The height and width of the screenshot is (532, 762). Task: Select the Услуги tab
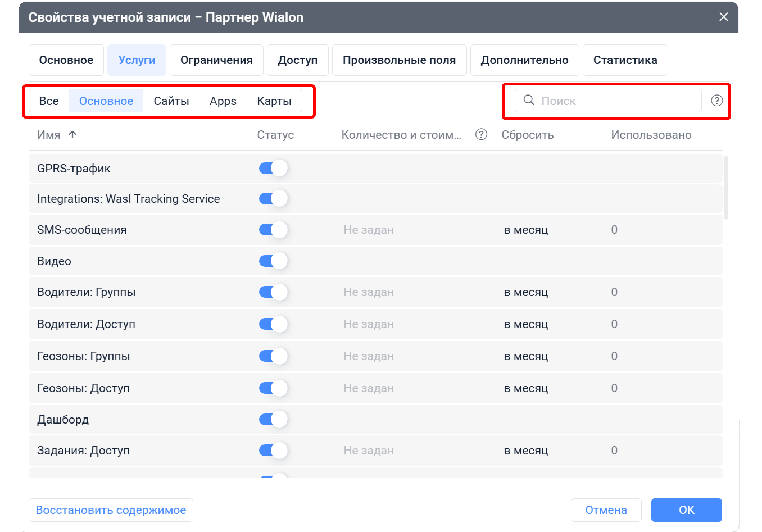click(137, 60)
